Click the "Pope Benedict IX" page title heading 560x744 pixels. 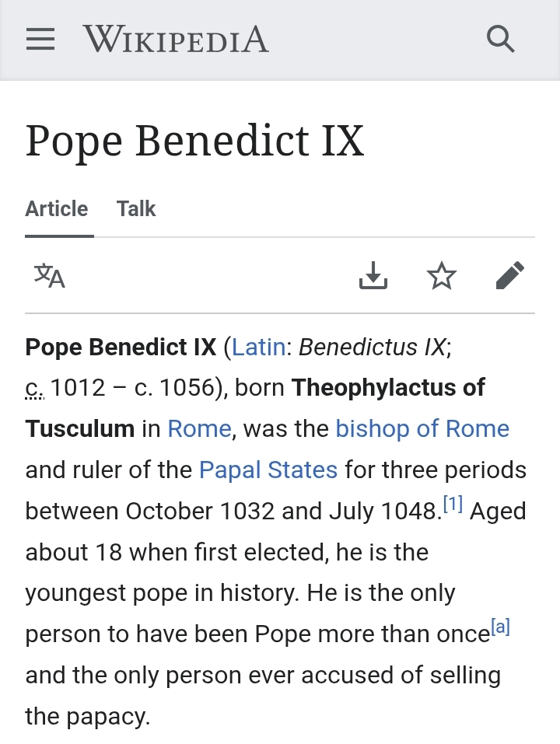pyautogui.click(x=194, y=141)
